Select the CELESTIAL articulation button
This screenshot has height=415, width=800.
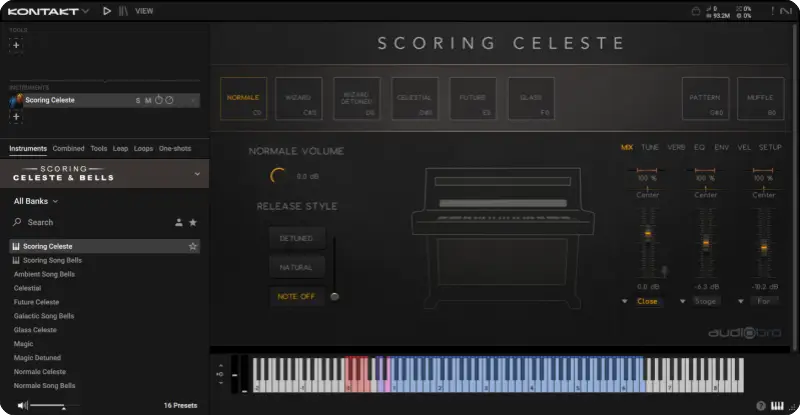(415, 99)
